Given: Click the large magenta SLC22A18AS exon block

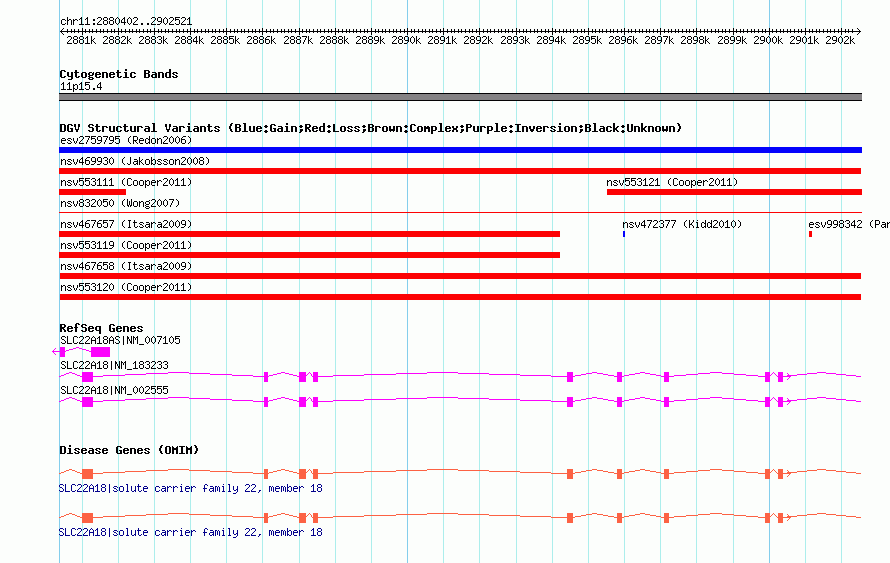Looking at the screenshot, I should (x=100, y=352).
